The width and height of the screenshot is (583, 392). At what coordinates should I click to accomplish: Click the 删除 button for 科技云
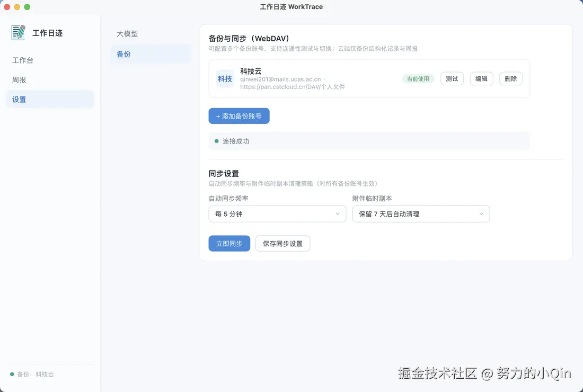coord(510,79)
